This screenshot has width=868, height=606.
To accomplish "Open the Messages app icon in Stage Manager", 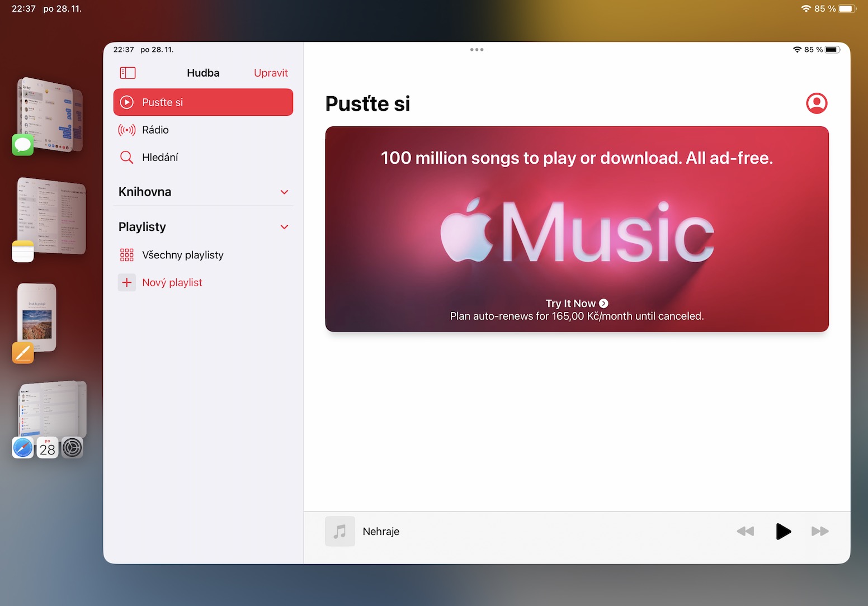I will [23, 145].
